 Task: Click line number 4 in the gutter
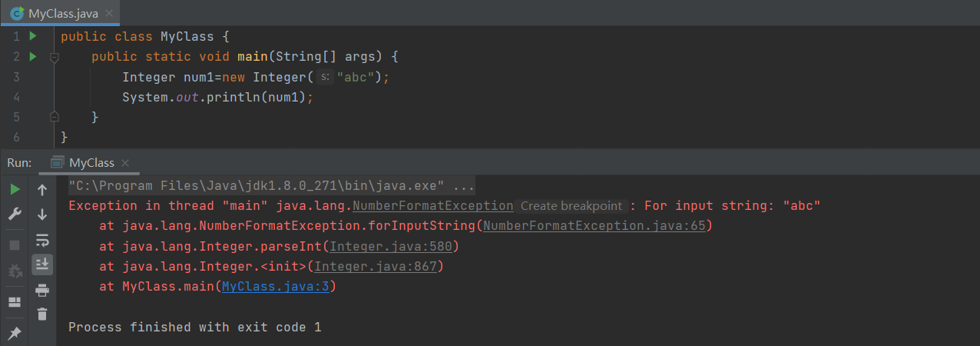16,97
